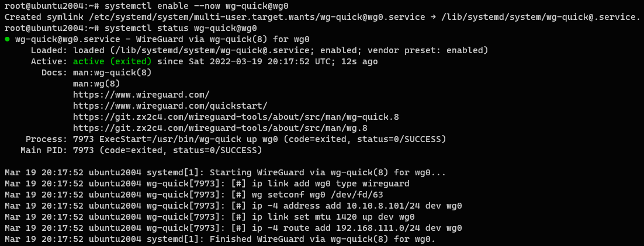
Task: Follow the git.zx2c4.com wg.8 man page link
Action: point(220,128)
